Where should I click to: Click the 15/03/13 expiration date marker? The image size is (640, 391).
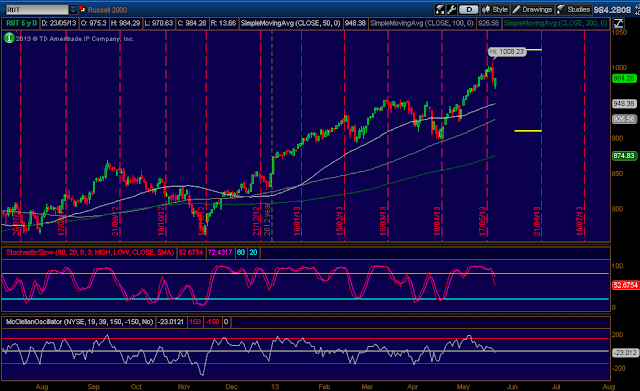383,221
